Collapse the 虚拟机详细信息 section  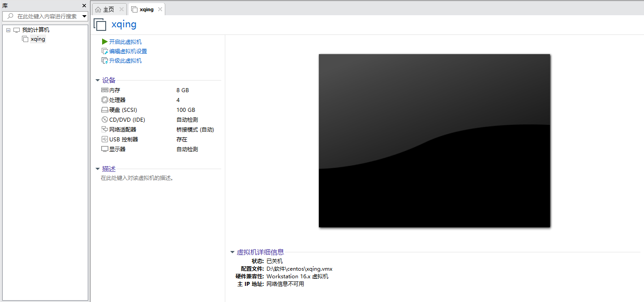tap(232, 252)
